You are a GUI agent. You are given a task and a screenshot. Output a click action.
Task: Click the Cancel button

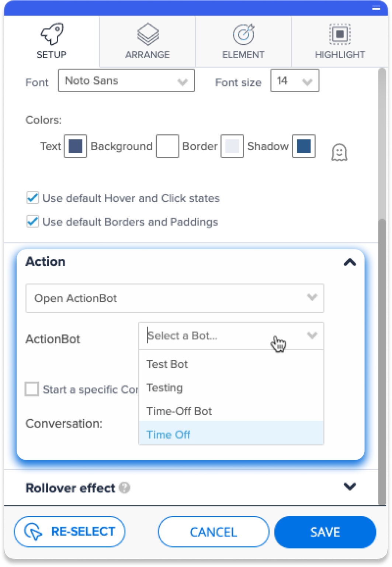tap(213, 532)
